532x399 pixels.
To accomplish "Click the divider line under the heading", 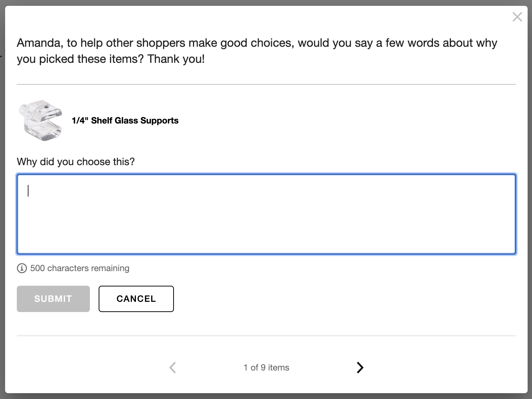I will click(266, 84).
